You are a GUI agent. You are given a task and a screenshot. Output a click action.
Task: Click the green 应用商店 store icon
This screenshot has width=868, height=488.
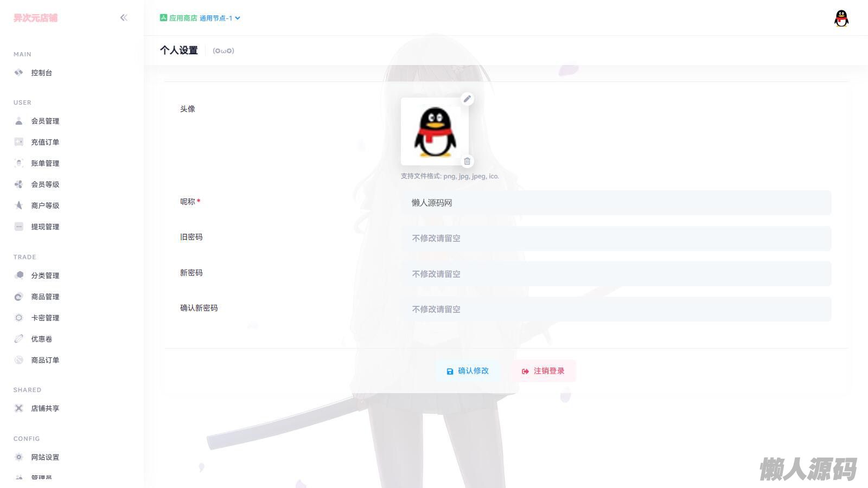[163, 18]
